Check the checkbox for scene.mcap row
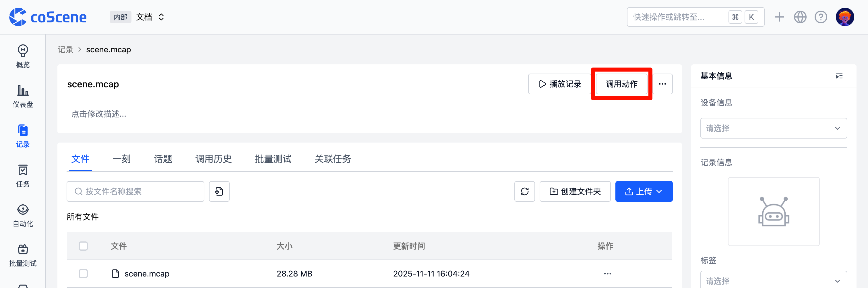868x288 pixels. pos(83,274)
